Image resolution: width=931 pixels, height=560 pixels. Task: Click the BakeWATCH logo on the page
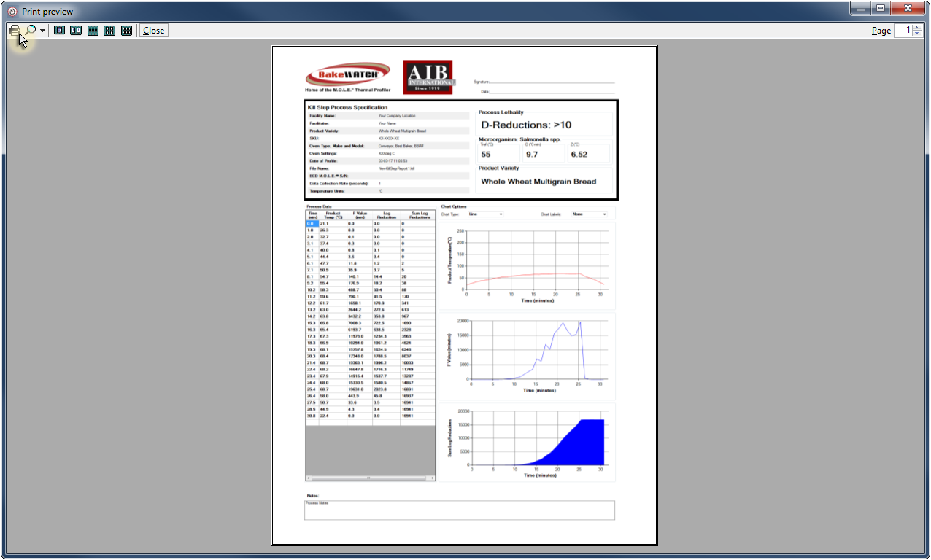(x=348, y=76)
